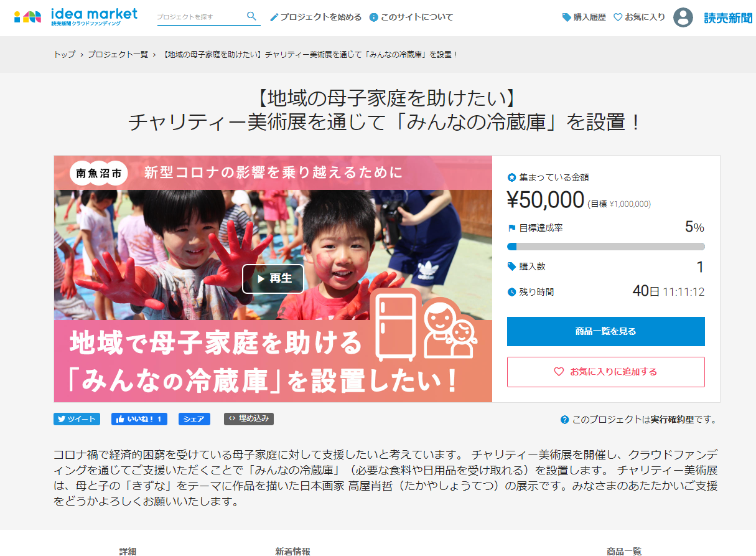Image resolution: width=756 pixels, height=556 pixels.
Task: Click the 埋め込み embed button
Action: (x=249, y=419)
